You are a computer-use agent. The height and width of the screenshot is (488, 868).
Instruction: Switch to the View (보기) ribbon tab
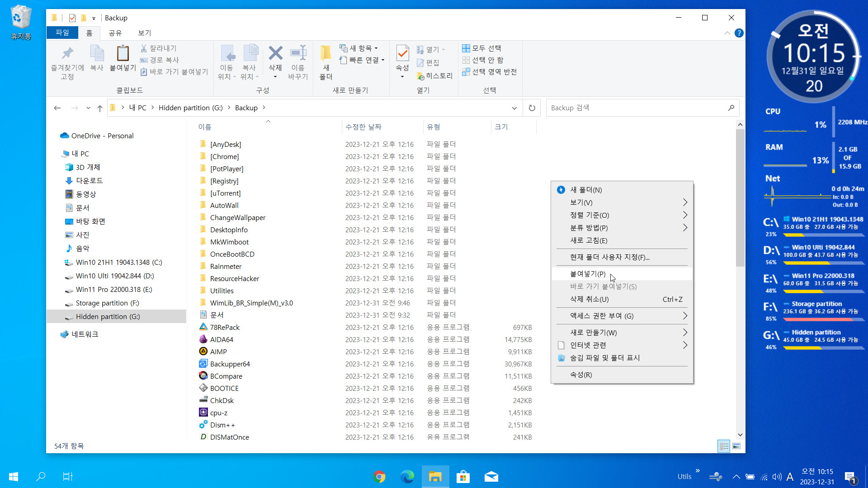tap(144, 33)
